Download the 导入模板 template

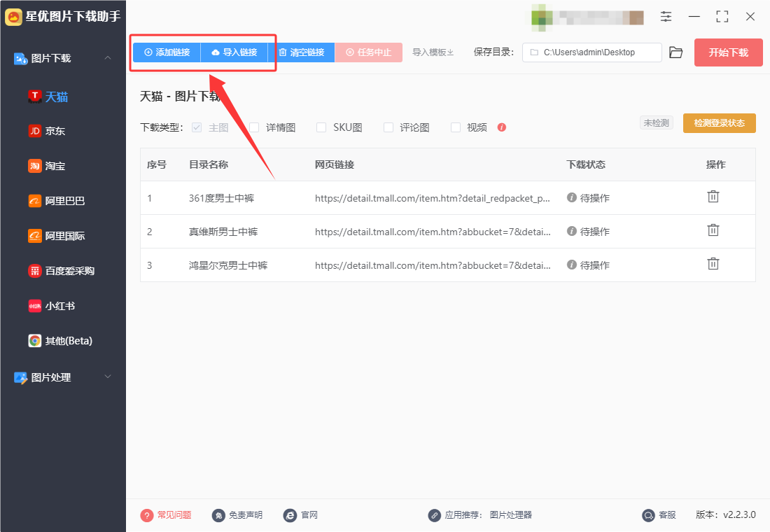[433, 52]
